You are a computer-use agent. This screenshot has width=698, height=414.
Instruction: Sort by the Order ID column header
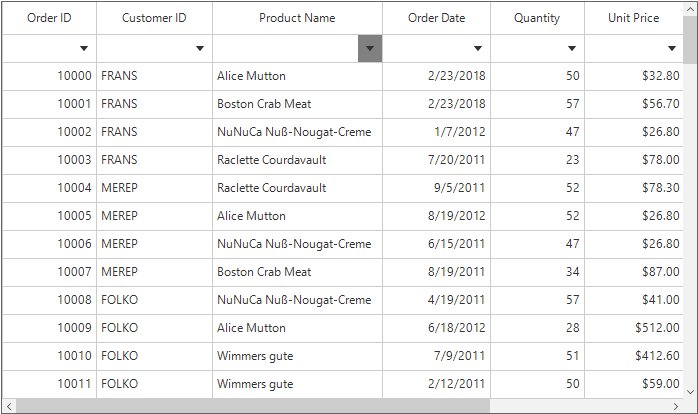point(49,18)
